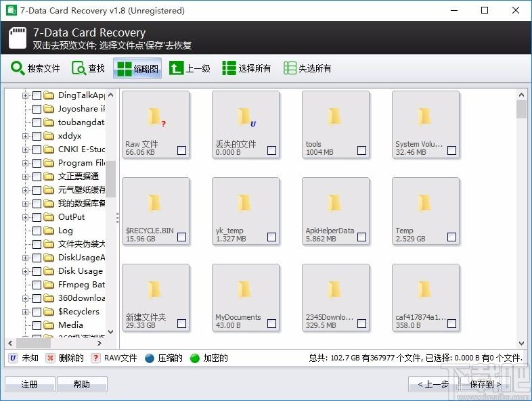Click the Media folder icon in tree
532x401 pixels.
point(49,325)
